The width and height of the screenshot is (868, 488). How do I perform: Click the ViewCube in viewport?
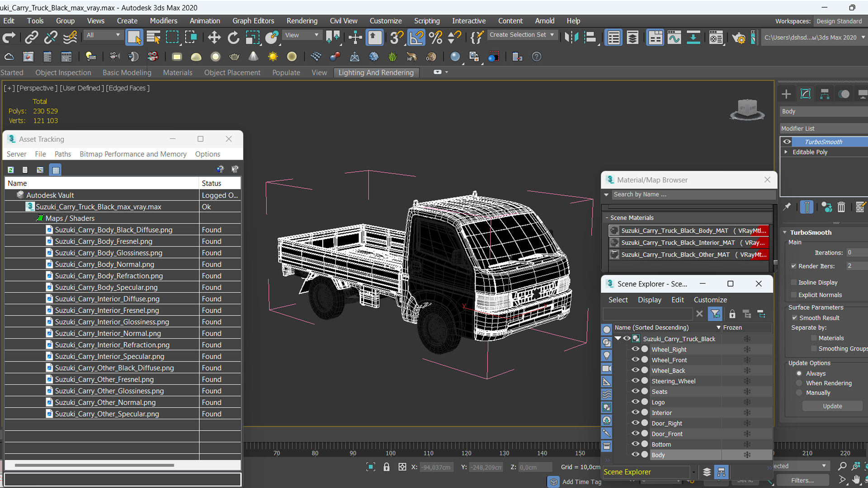pyautogui.click(x=747, y=109)
